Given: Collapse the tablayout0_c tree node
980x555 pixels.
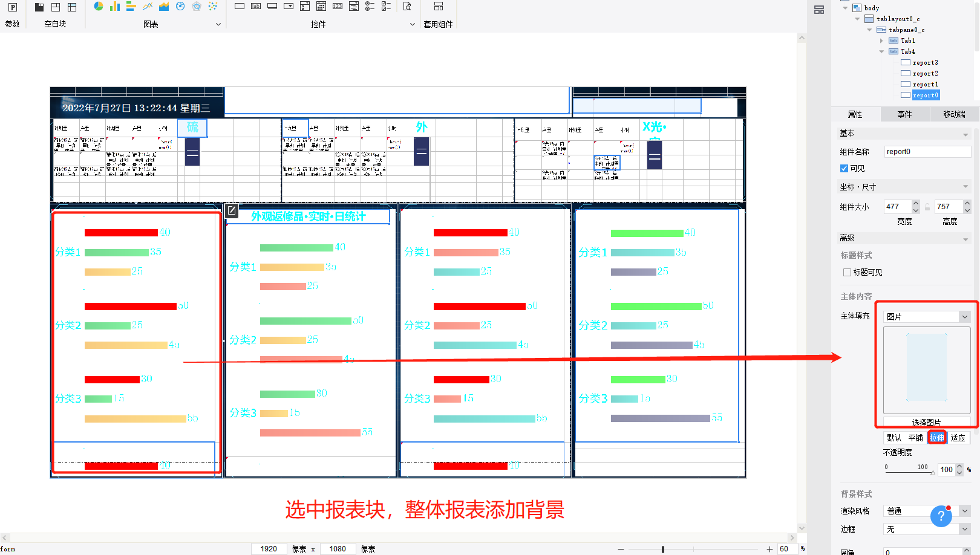Looking at the screenshot, I should coord(857,19).
